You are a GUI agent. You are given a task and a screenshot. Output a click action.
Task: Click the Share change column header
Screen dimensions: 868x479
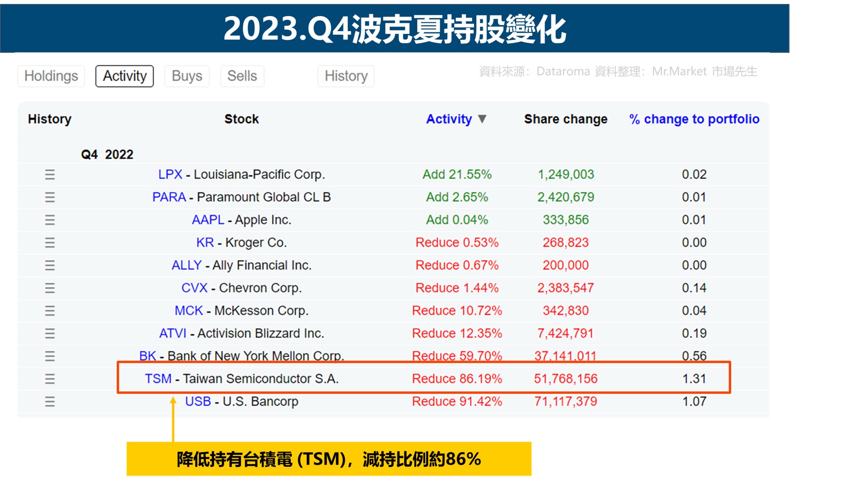[x=566, y=119]
